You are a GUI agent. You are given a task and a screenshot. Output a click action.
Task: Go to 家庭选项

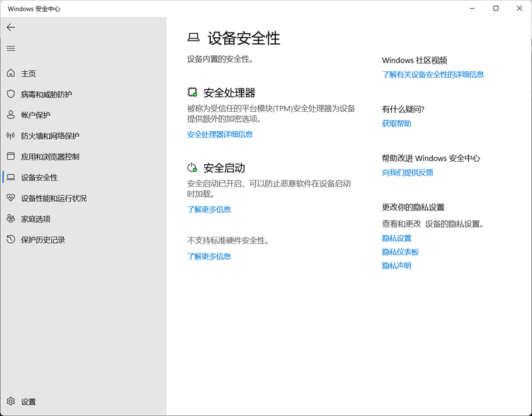coord(36,219)
